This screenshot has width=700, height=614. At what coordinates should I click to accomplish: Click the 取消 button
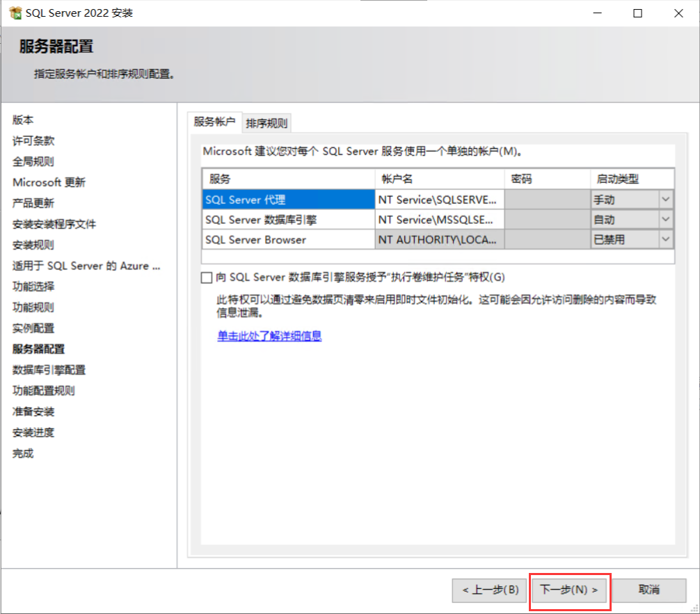(649, 590)
